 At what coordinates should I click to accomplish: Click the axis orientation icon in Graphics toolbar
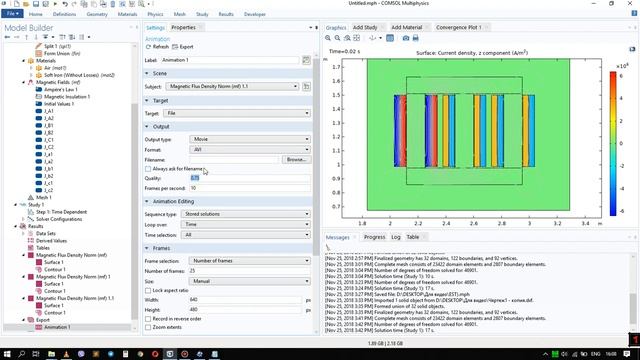pyautogui.click(x=372, y=38)
